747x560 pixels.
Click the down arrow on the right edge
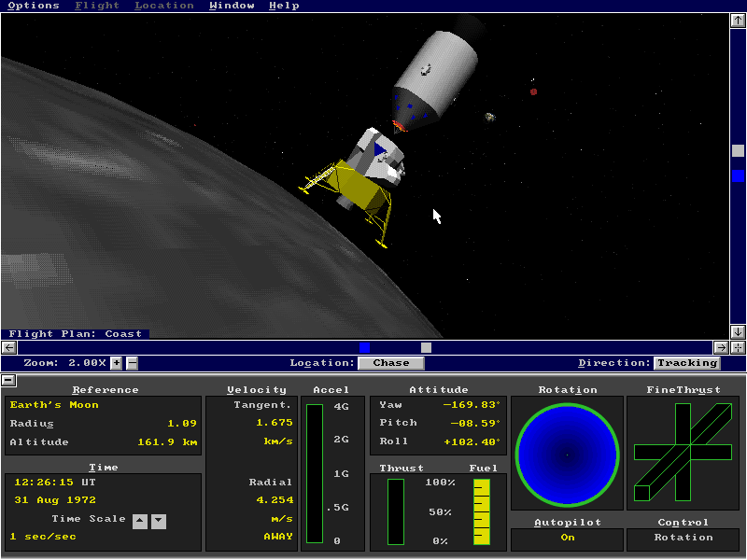tap(737, 331)
